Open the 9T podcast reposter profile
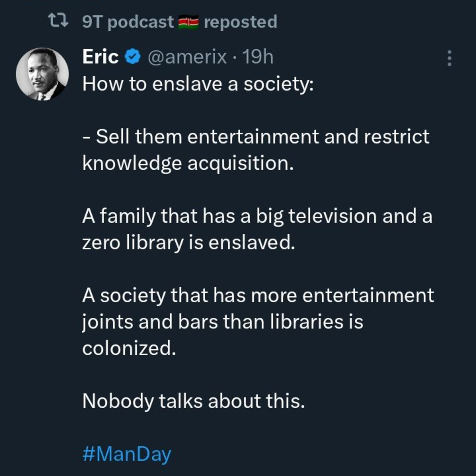This screenshot has height=476, width=476. point(128,22)
